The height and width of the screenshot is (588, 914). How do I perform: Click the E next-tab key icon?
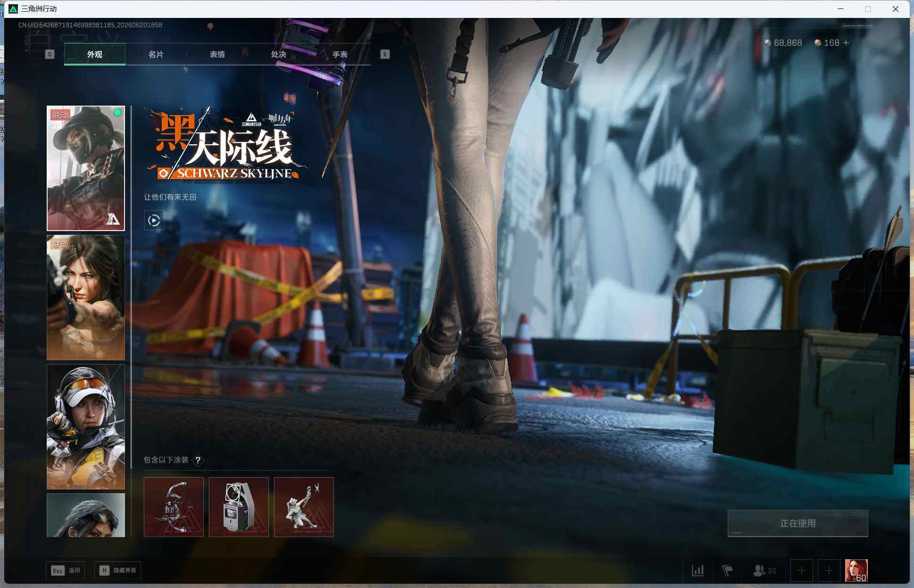tap(385, 54)
